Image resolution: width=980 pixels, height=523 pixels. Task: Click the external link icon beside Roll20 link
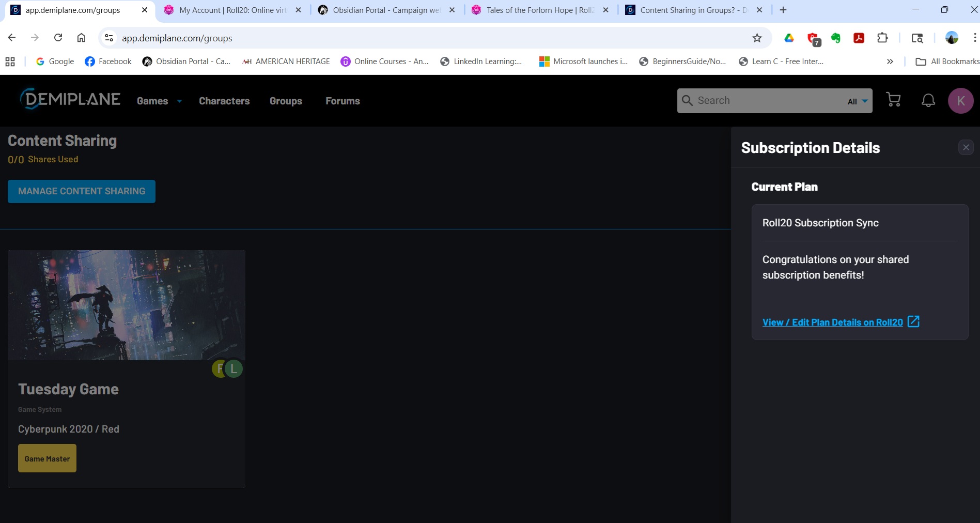coord(913,321)
